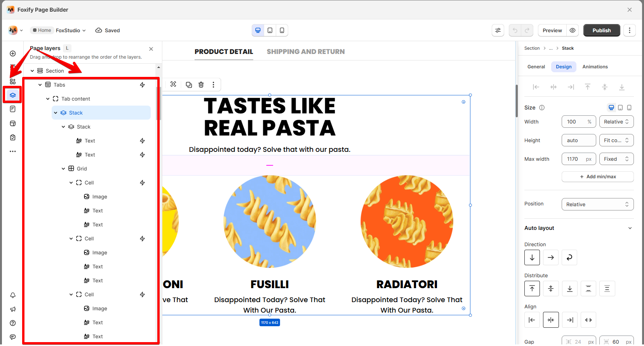Viewport: 644px width, 346px height.
Task: Click the Fusilli pasta image
Action: [x=270, y=222]
